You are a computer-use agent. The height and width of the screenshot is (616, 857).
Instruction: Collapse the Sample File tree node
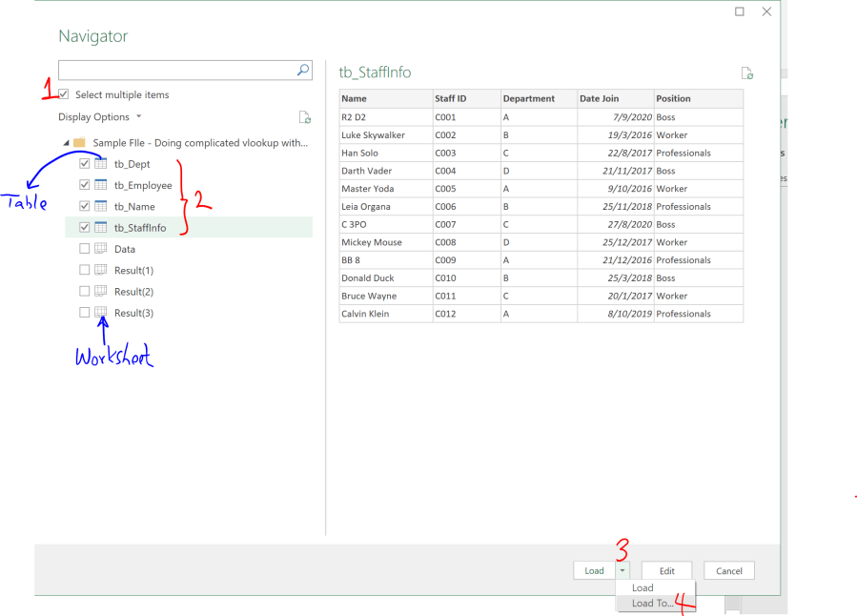[x=66, y=143]
